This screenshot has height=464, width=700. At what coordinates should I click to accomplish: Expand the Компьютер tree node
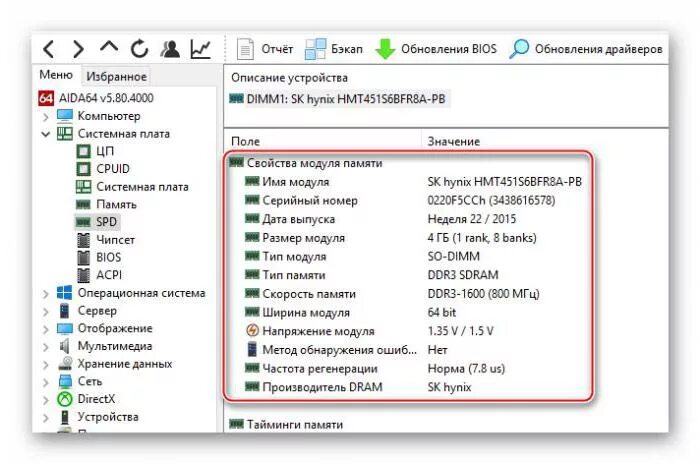[x=46, y=117]
